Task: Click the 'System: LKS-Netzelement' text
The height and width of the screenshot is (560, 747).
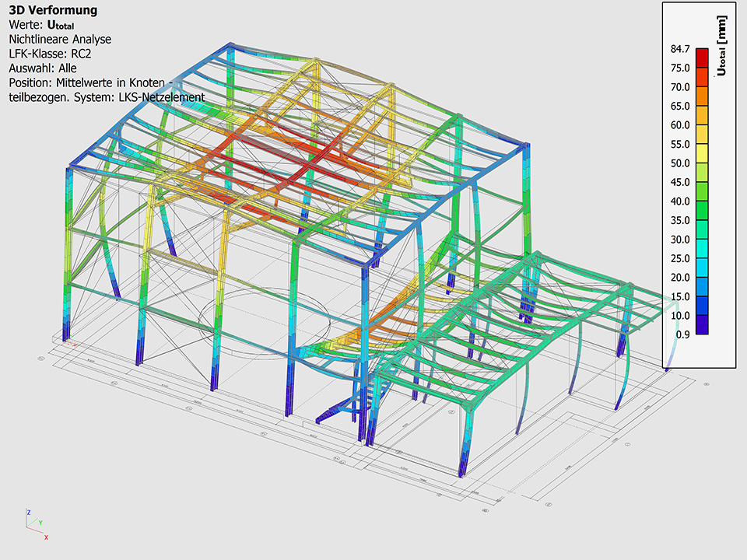Action: 149,97
